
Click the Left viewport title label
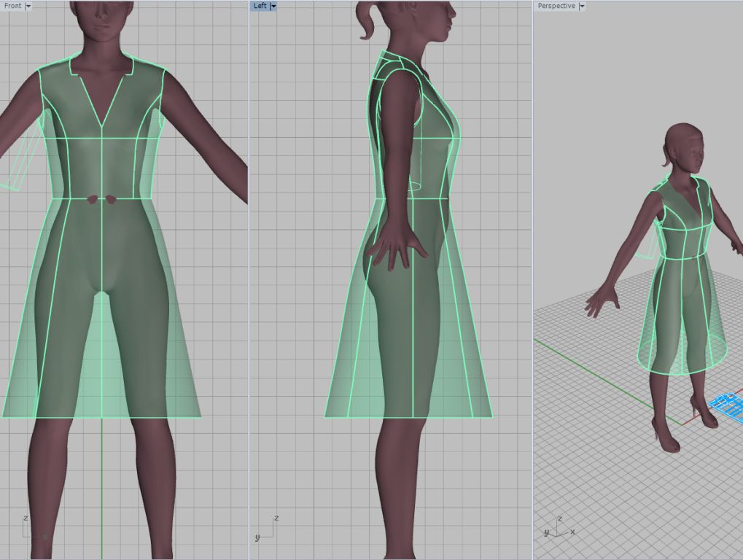[x=260, y=6]
